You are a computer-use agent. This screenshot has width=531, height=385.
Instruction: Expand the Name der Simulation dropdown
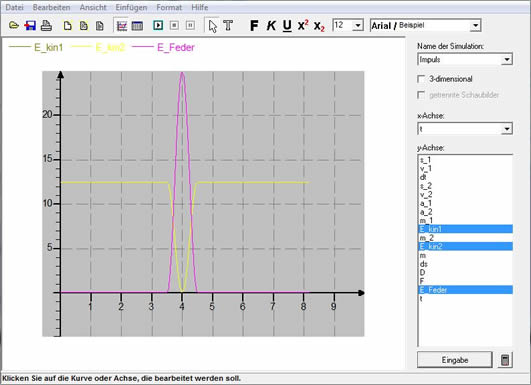click(507, 60)
